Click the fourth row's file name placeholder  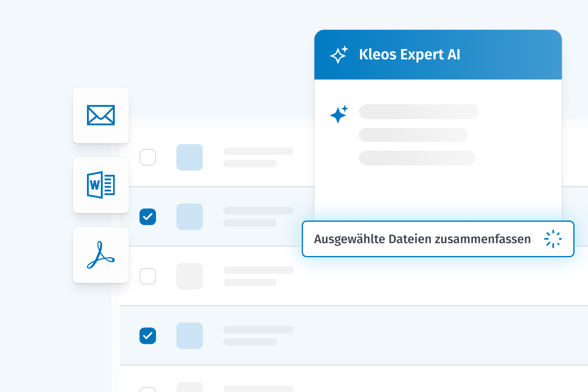(258, 330)
